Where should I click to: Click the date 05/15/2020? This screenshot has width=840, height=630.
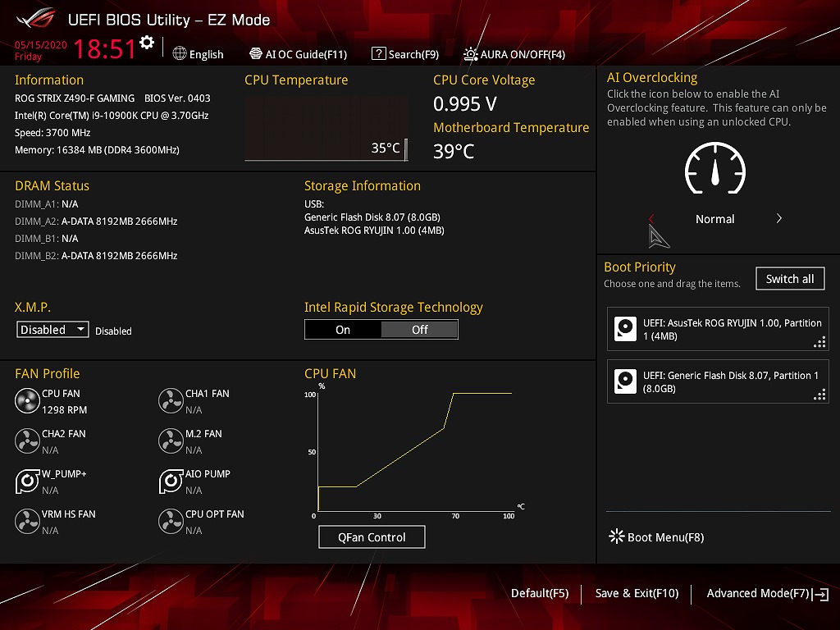[41, 45]
